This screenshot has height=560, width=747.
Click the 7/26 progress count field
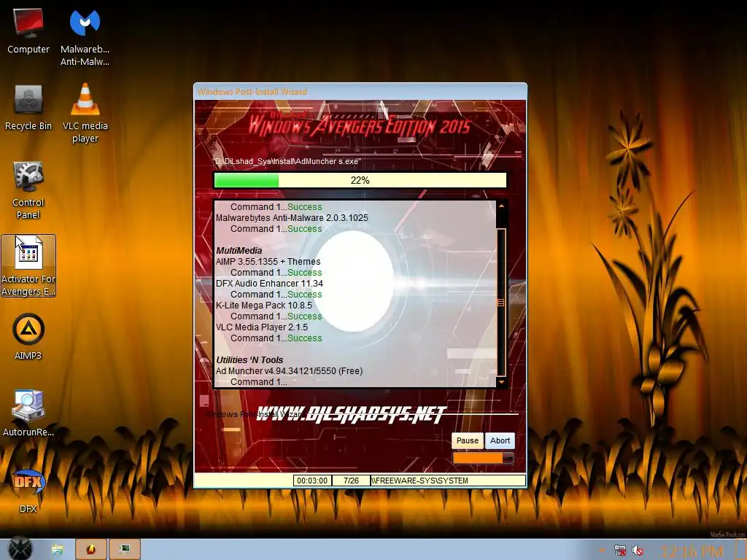351,481
